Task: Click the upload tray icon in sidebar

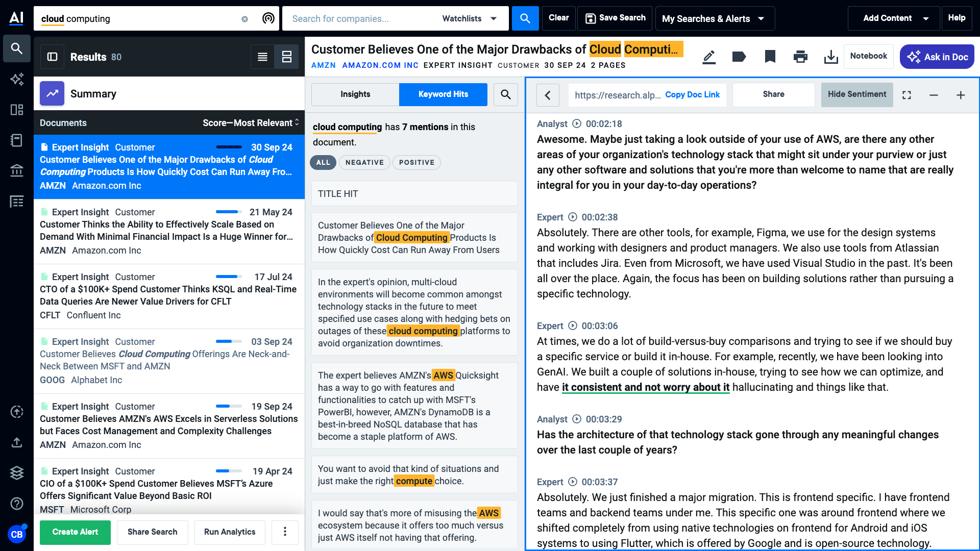Action: click(17, 442)
